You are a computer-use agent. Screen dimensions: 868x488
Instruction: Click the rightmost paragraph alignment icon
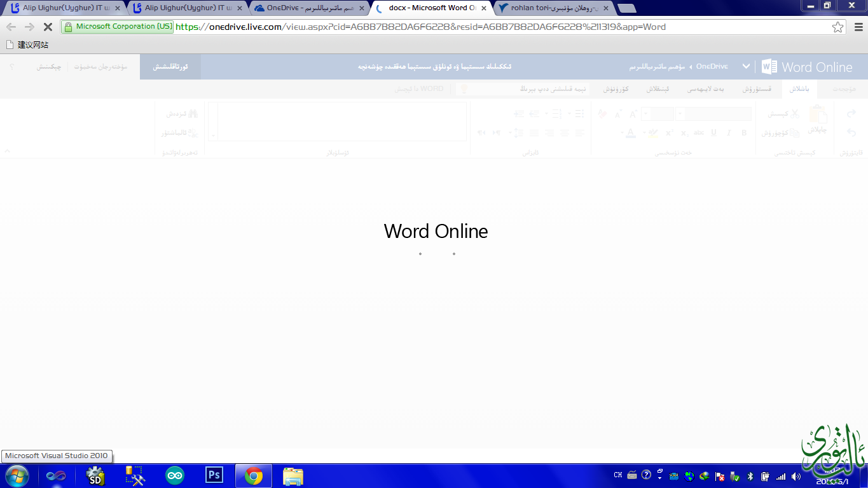(579, 132)
